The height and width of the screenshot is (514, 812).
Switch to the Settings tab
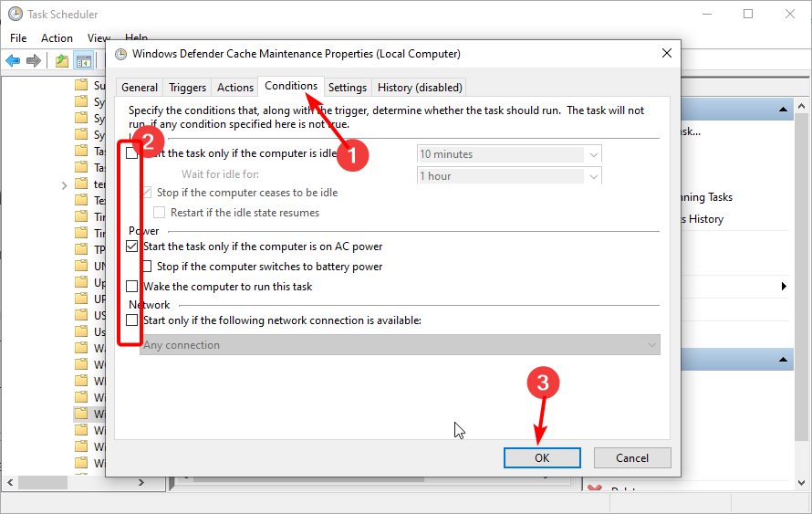point(348,88)
